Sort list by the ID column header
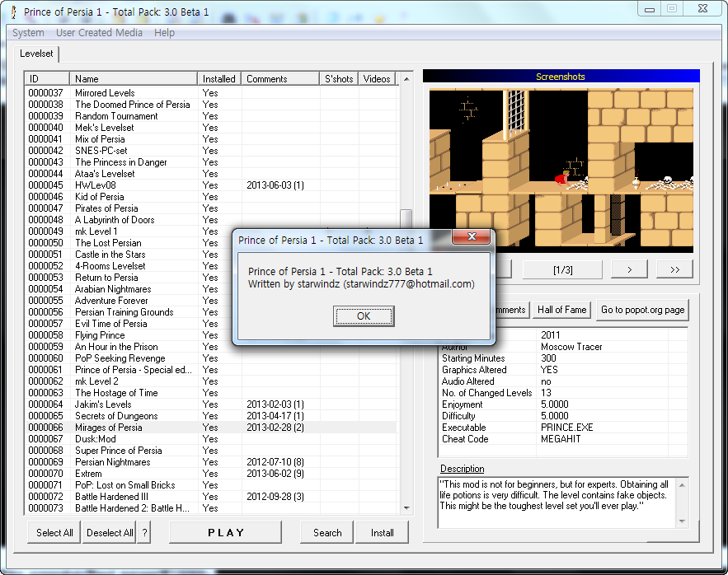Viewport: 728px width, 575px height. (46, 78)
